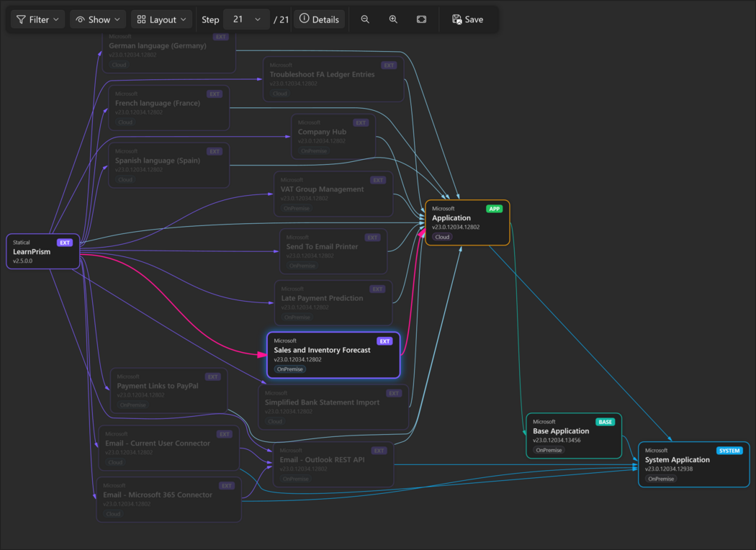Select the Send To Email Printer node
This screenshot has width=756, height=550.
click(333, 251)
